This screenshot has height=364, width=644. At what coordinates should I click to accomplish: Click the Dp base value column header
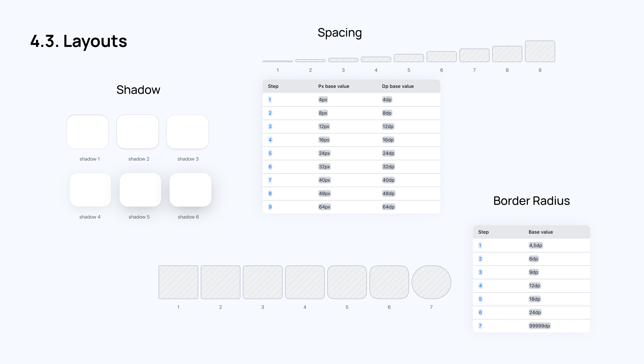(398, 86)
